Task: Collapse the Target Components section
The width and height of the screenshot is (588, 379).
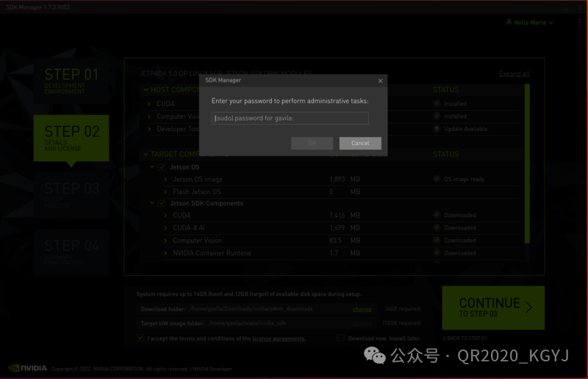Action: point(146,155)
